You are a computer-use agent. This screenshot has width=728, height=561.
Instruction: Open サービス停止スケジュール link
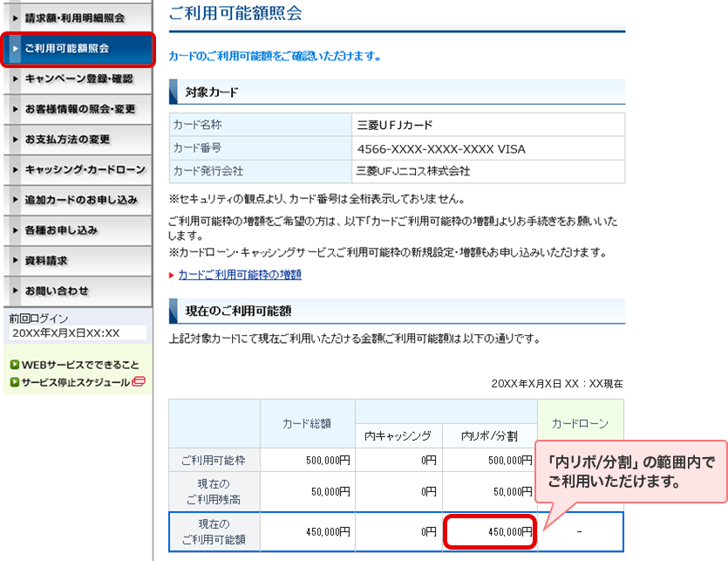pos(75,382)
